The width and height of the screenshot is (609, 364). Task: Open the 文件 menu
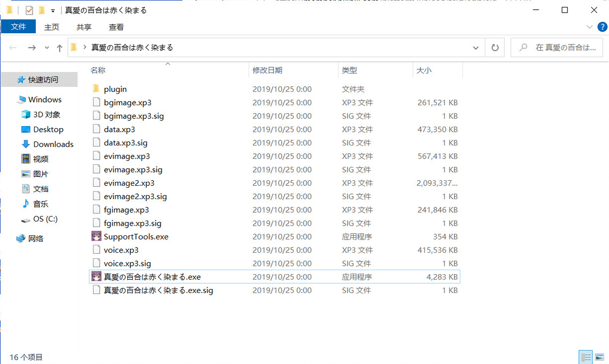[18, 27]
